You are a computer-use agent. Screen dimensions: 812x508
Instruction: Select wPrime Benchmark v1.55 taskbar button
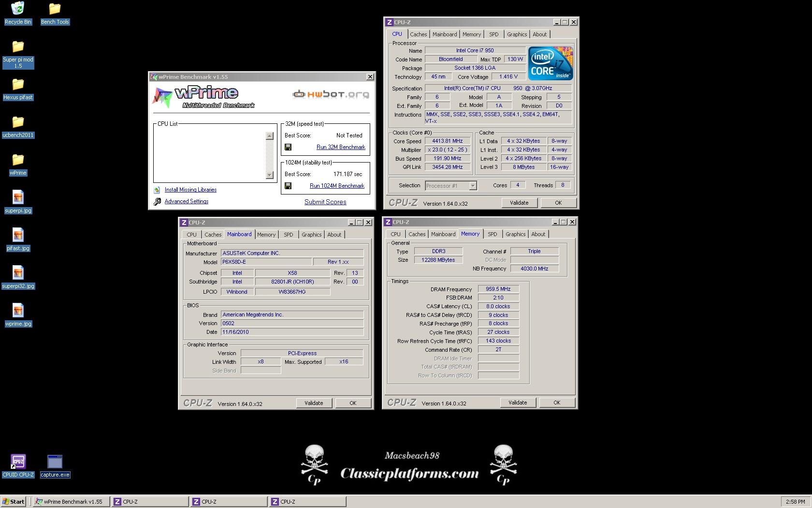(71, 502)
